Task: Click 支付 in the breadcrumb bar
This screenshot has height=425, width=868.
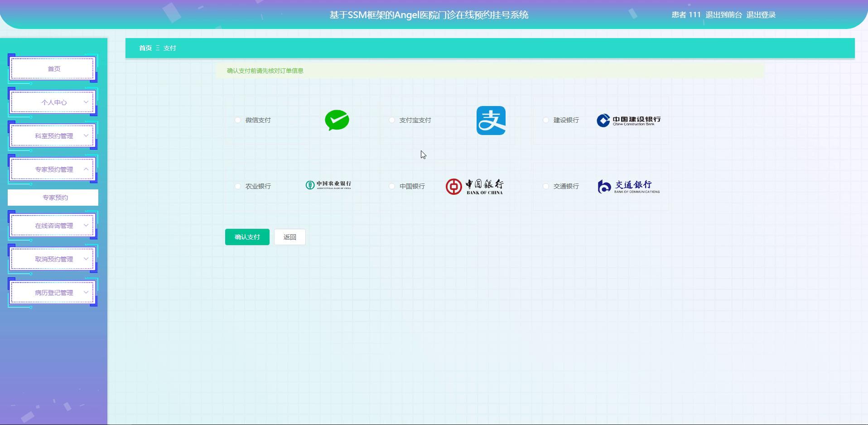Action: (169, 48)
